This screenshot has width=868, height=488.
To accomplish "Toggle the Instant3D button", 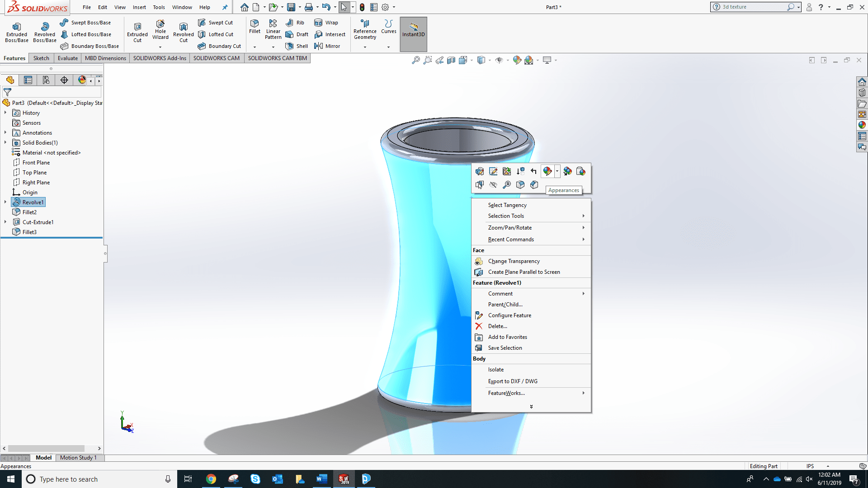I will click(413, 30).
